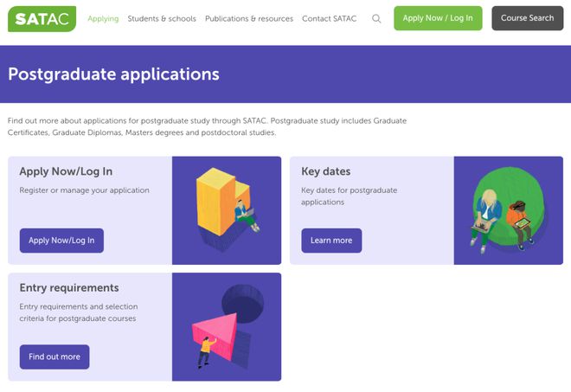Click the Postgraduate applications banner title
This screenshot has width=571, height=392.
coord(113,74)
